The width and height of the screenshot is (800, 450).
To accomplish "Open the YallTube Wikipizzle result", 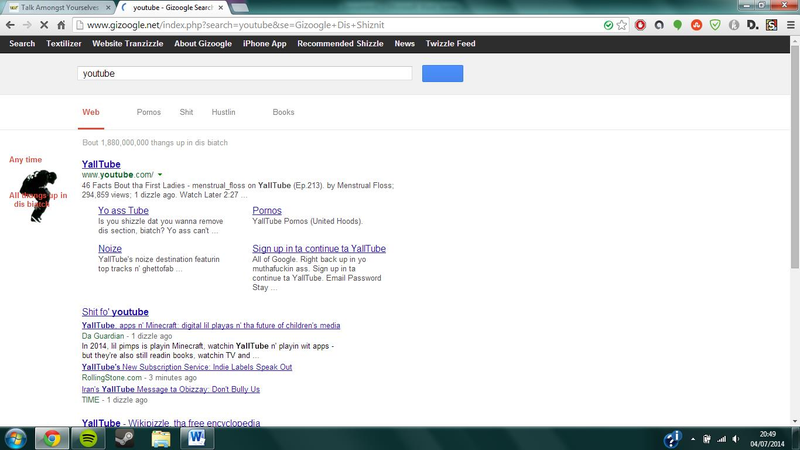I will point(171,423).
